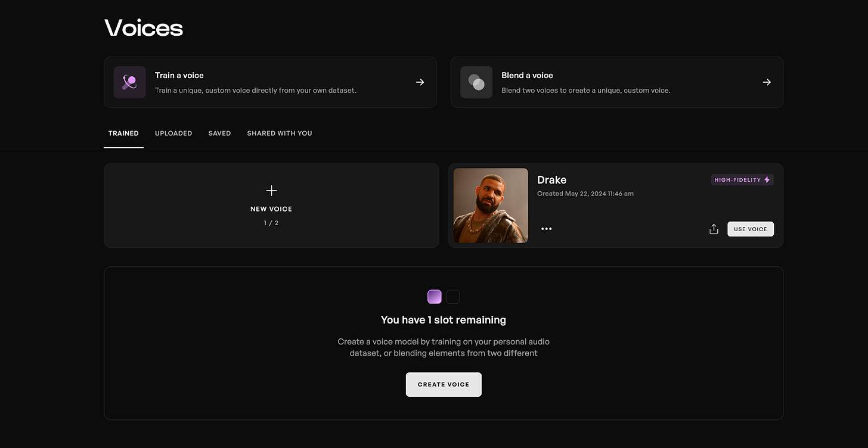This screenshot has height=448, width=868.
Task: Click the You have 1 slot remaining heading
Action: (444, 320)
